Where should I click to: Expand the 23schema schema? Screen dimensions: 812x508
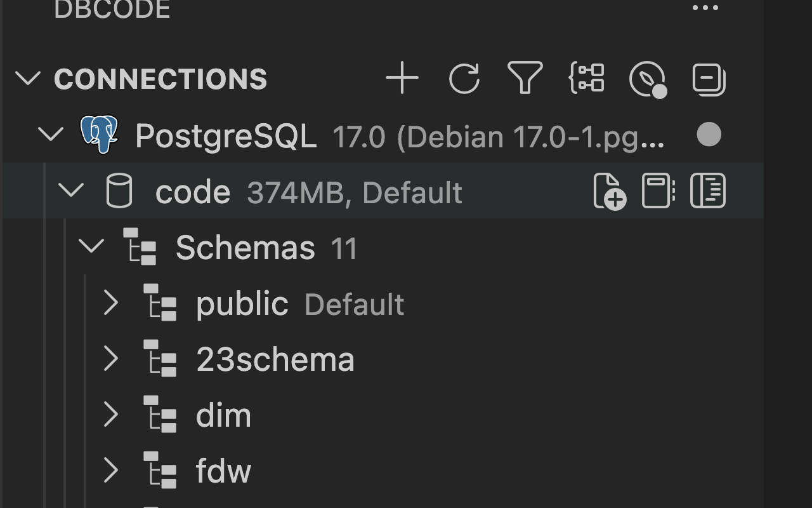[x=112, y=359]
